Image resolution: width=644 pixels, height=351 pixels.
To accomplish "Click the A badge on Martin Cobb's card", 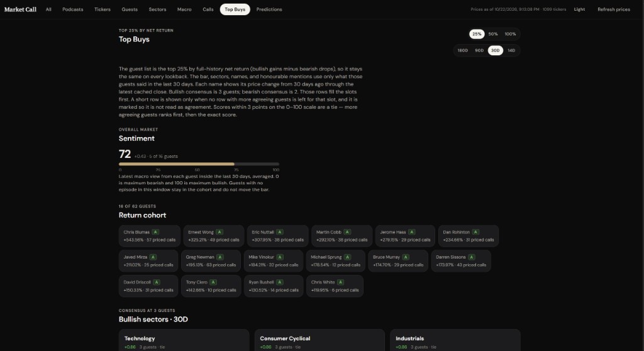I will tap(347, 232).
